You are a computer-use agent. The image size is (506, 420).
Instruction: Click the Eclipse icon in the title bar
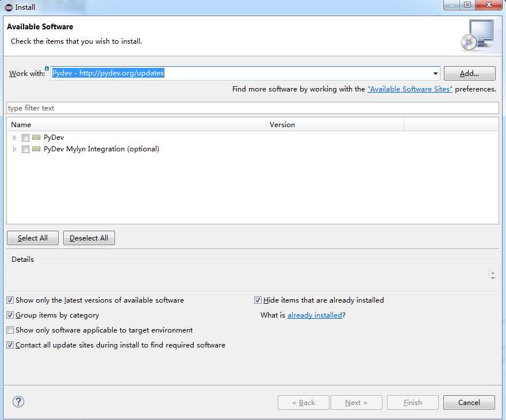click(x=9, y=7)
